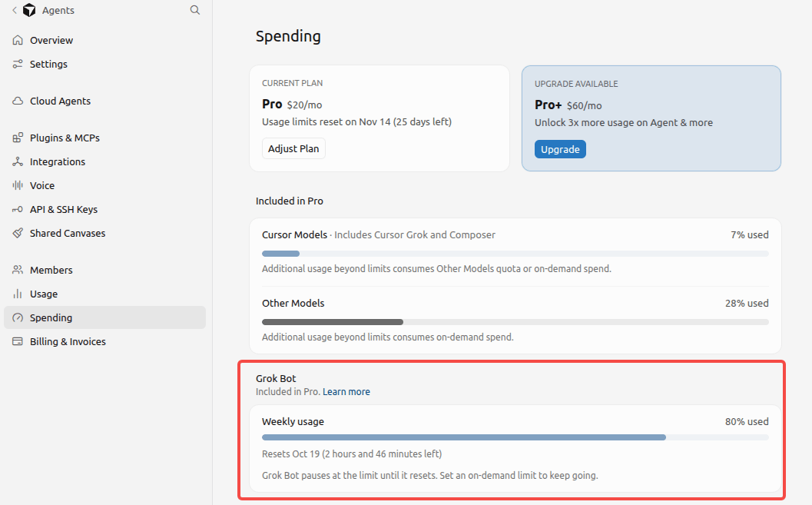The height and width of the screenshot is (505, 812).
Task: Click the "Grok Bot" section heading
Action: (x=276, y=379)
